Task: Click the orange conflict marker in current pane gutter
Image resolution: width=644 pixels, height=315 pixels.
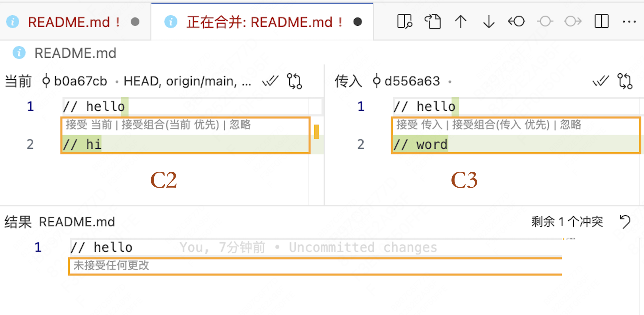Action: coord(316,132)
